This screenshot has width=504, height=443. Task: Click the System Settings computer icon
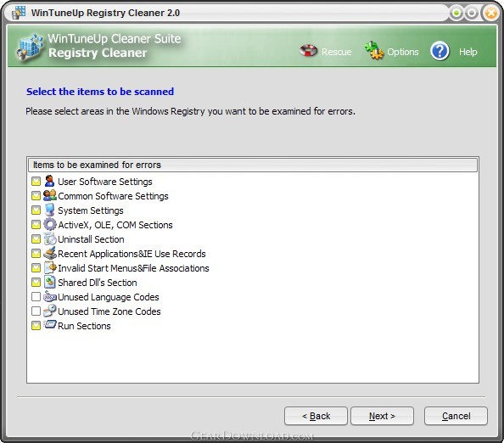(x=49, y=210)
